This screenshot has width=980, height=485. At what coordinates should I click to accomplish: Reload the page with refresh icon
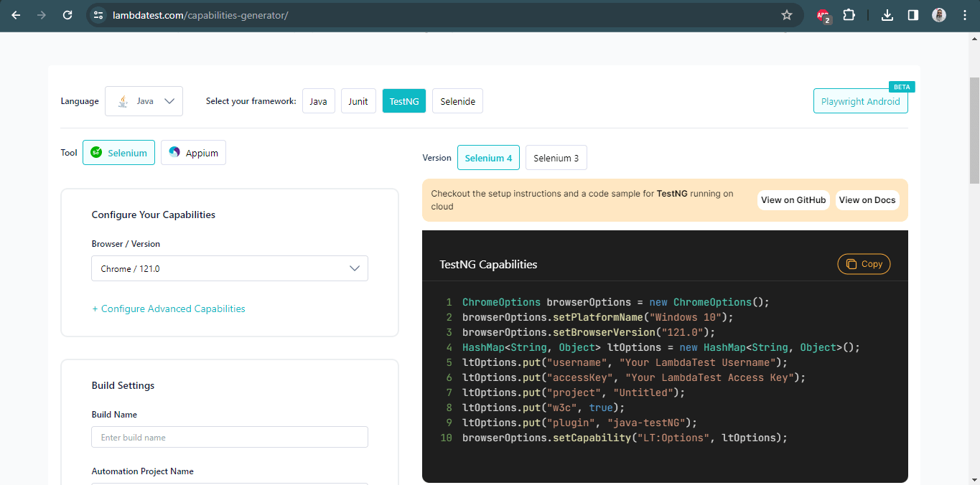click(67, 15)
